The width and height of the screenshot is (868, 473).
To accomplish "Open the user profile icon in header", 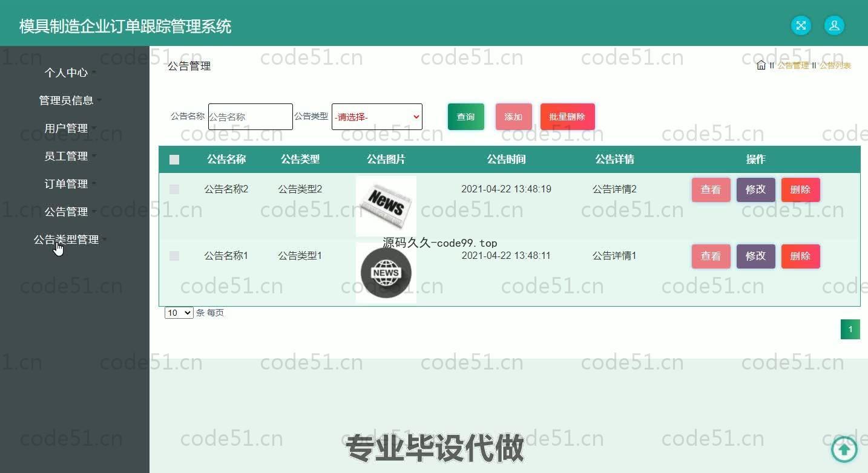I will click(x=834, y=25).
